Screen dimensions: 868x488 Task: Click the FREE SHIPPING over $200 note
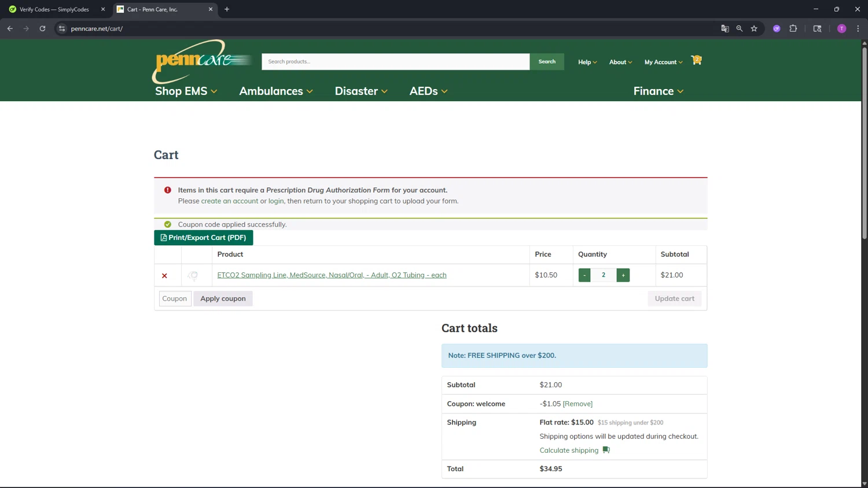574,356
